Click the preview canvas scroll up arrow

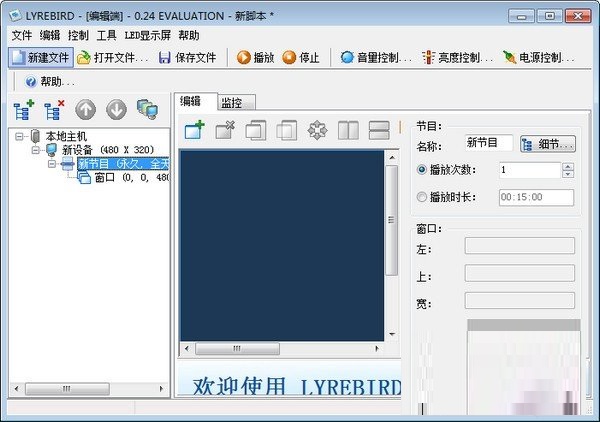click(x=392, y=157)
